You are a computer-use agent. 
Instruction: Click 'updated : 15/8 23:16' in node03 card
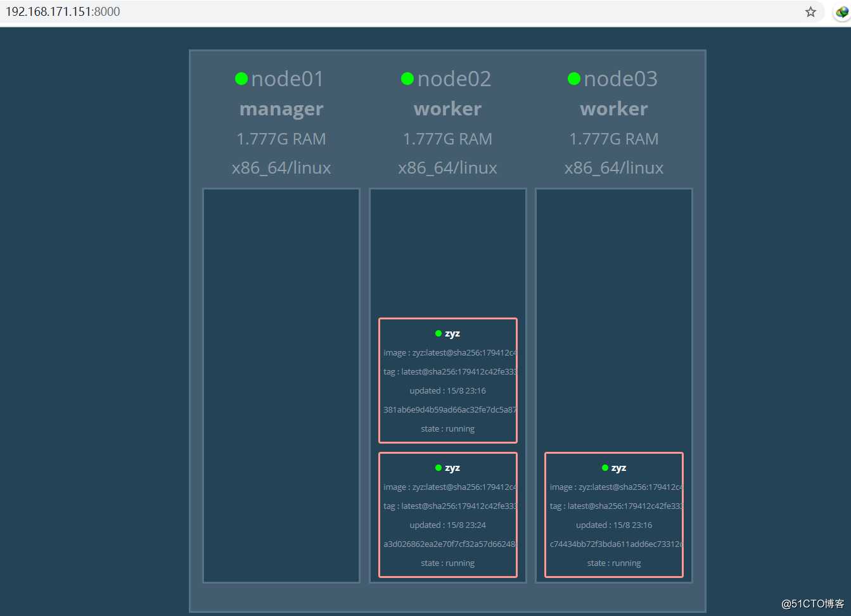click(614, 525)
